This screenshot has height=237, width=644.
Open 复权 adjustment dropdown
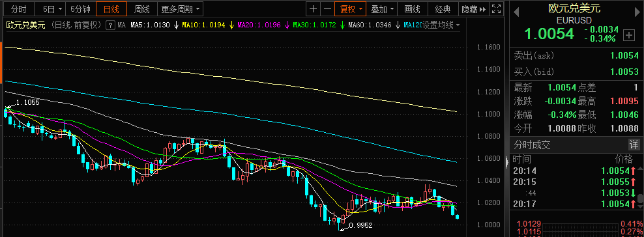point(350,8)
